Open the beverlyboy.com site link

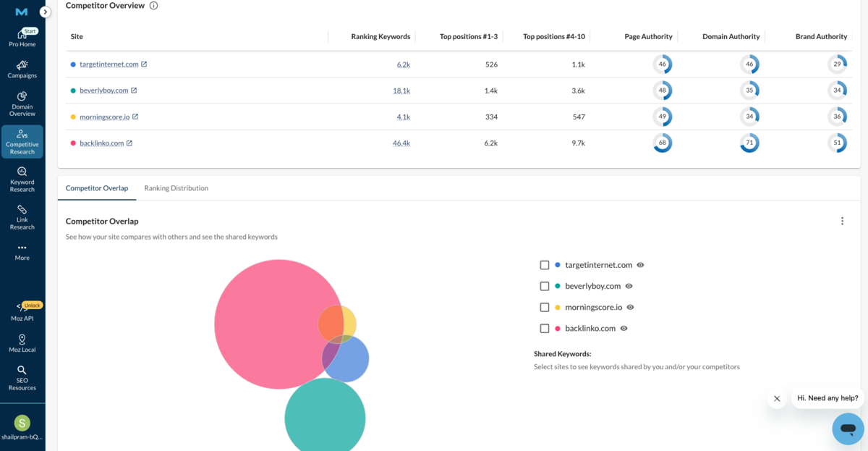pos(104,90)
